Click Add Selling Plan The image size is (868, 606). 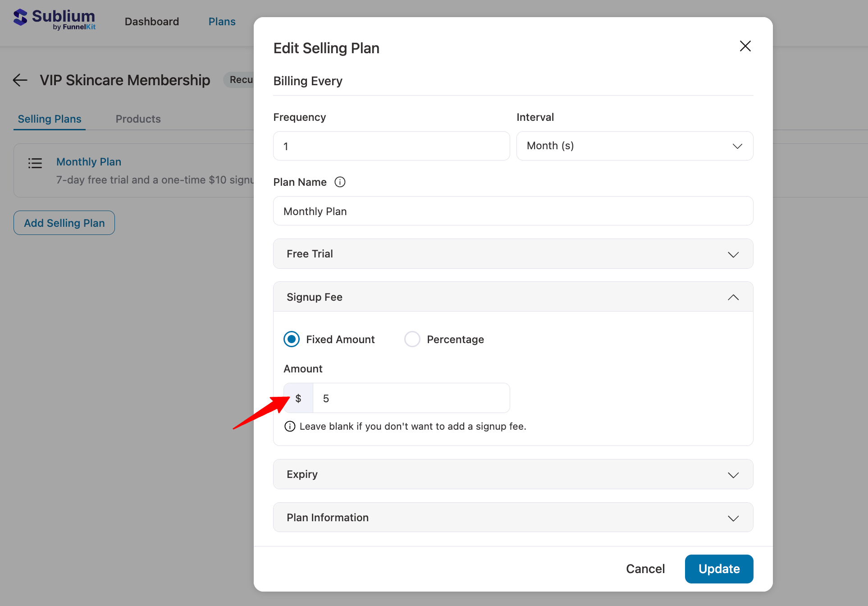[x=64, y=222]
